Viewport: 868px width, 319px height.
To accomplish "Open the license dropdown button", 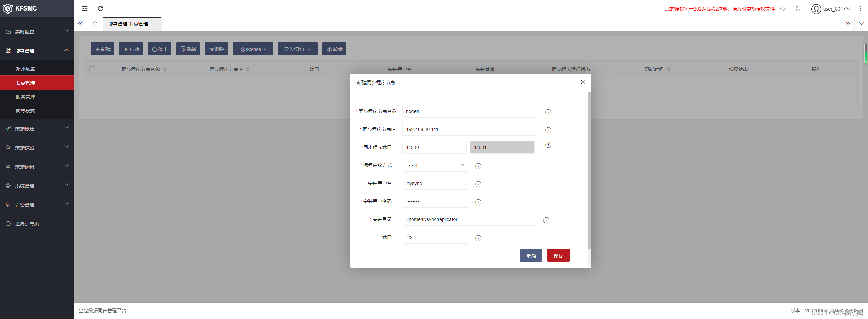I will [253, 49].
